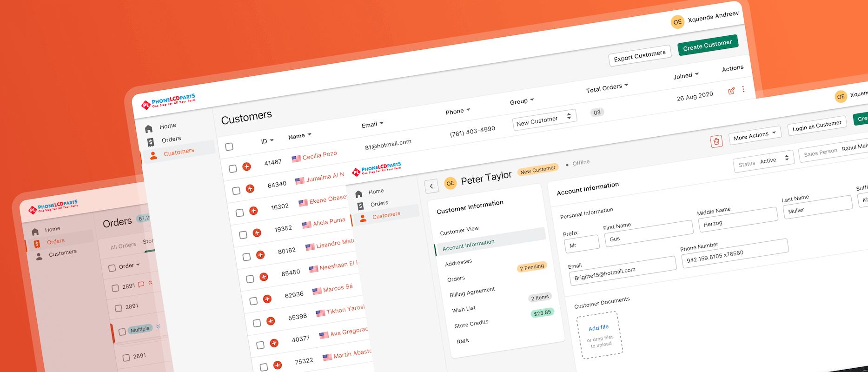The image size is (868, 372).
Task: Click the Export Customers button
Action: (639, 56)
